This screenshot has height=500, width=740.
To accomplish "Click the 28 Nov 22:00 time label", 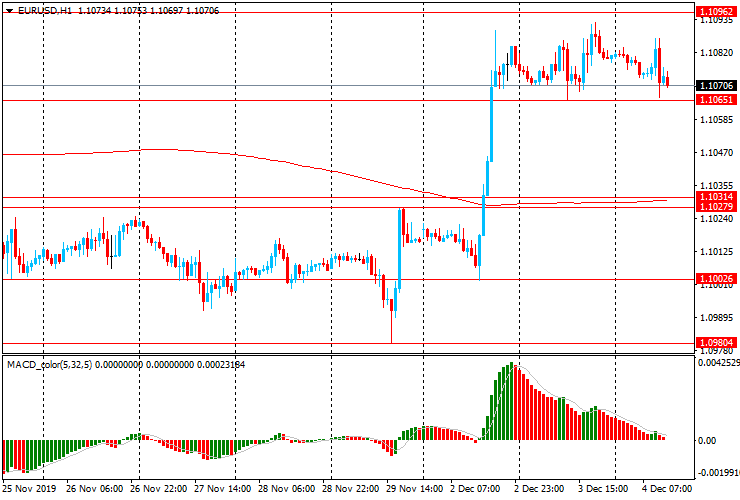I will [x=351, y=488].
